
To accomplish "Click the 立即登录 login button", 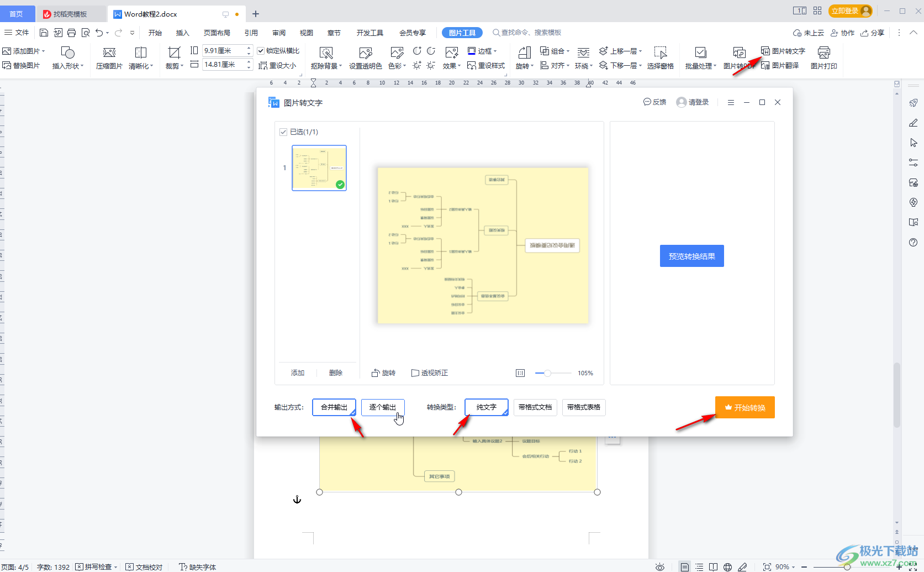I will (851, 11).
